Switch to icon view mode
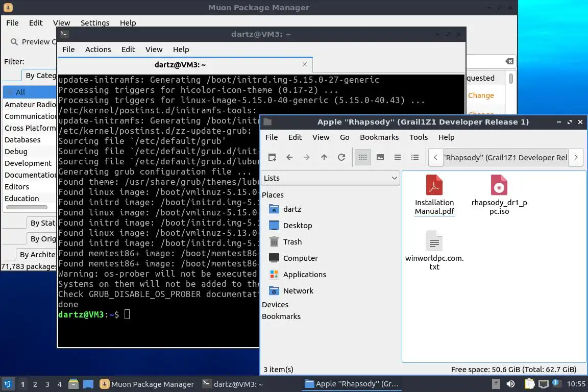 [x=362, y=157]
